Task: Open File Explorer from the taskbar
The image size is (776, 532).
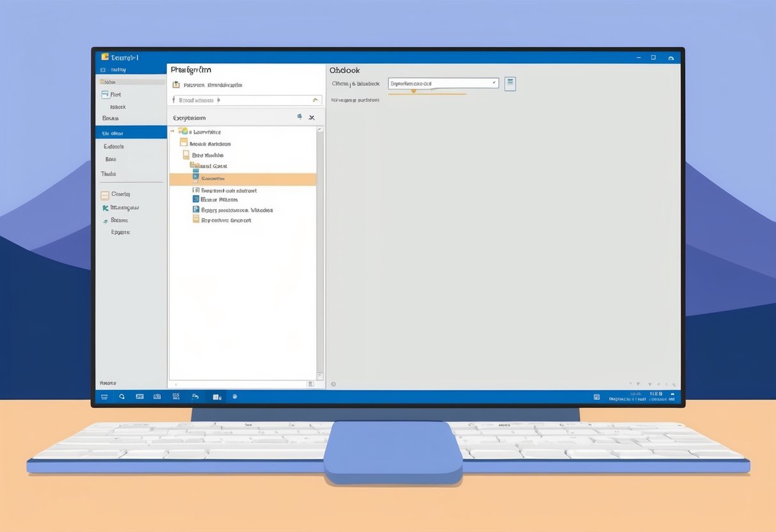Action: click(x=157, y=396)
